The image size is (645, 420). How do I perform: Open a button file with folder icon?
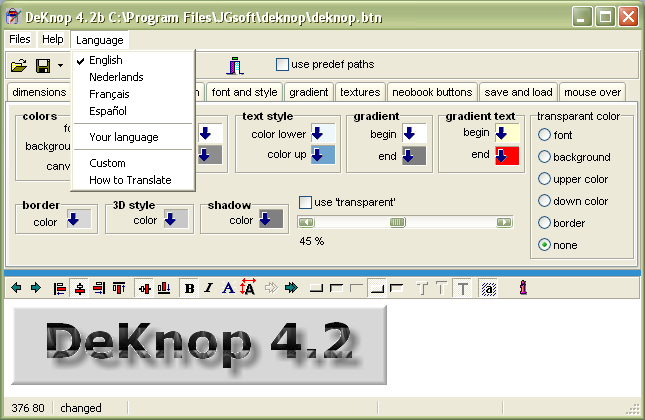pos(19,65)
